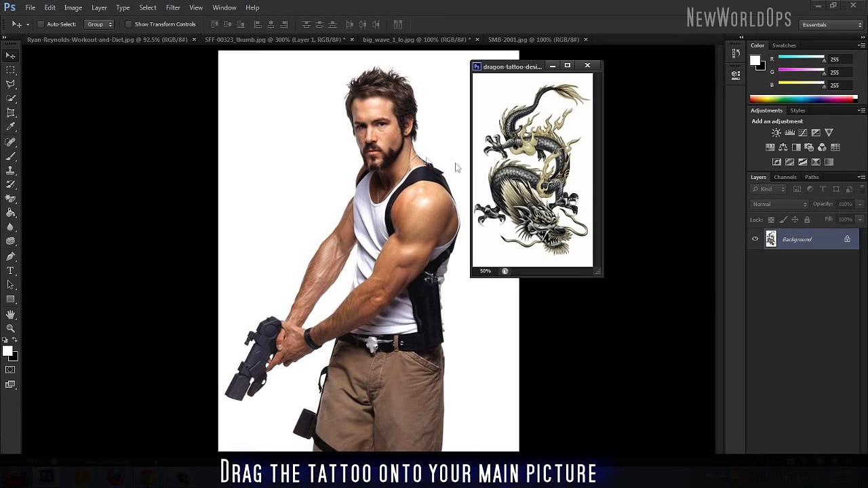This screenshot has width=868, height=488.
Task: Add a Vibrance adjustment
Action: point(829,133)
